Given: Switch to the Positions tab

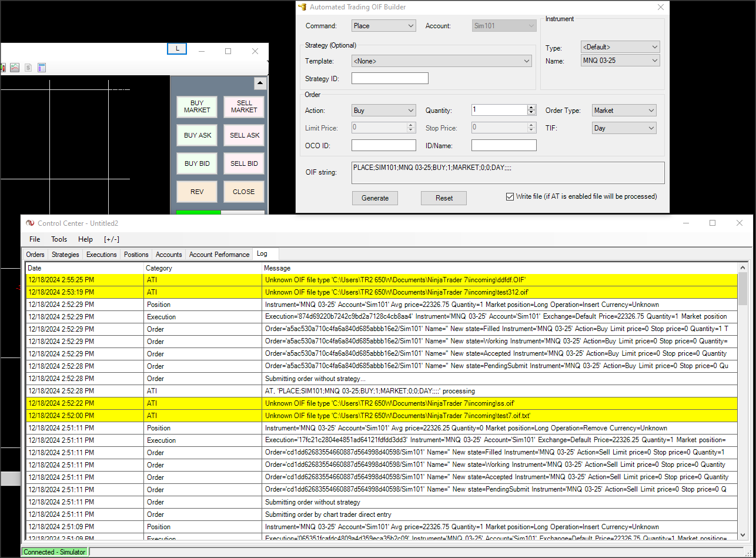Looking at the screenshot, I should [x=136, y=255].
